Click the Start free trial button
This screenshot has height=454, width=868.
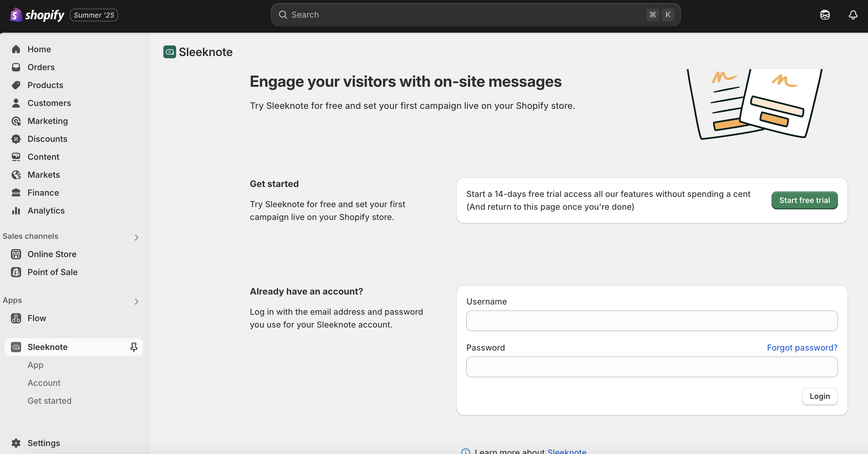pyautogui.click(x=804, y=200)
